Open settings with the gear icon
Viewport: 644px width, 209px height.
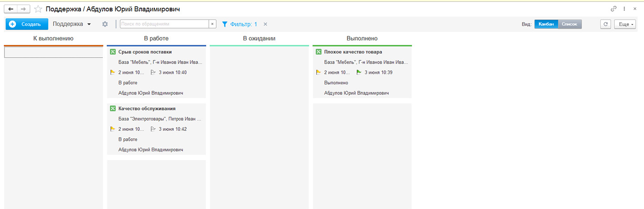[105, 24]
